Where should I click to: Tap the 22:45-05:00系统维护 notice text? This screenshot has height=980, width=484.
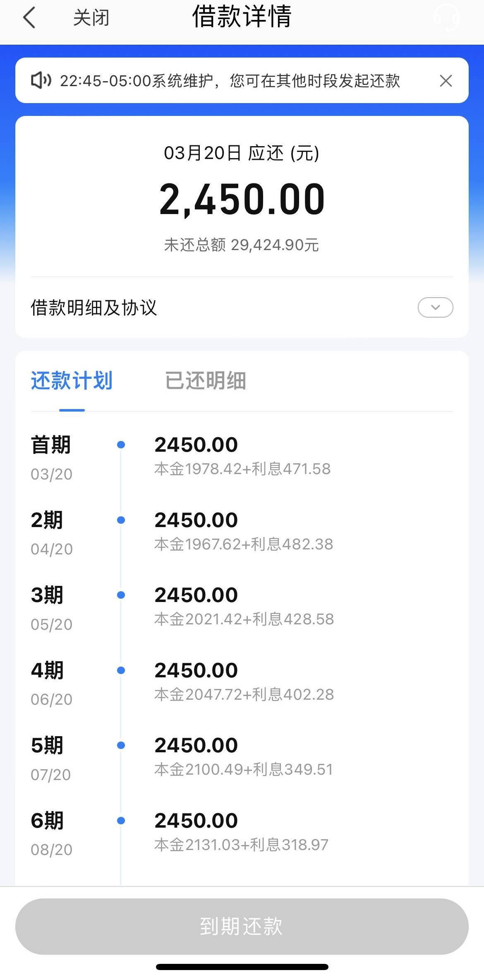coord(230,81)
